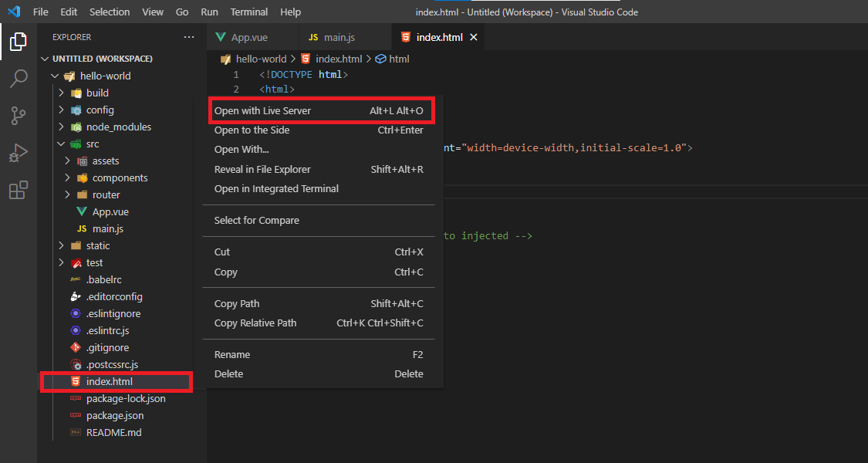Image resolution: width=868 pixels, height=463 pixels.
Task: Choose Open with Live Server
Action: tap(263, 111)
